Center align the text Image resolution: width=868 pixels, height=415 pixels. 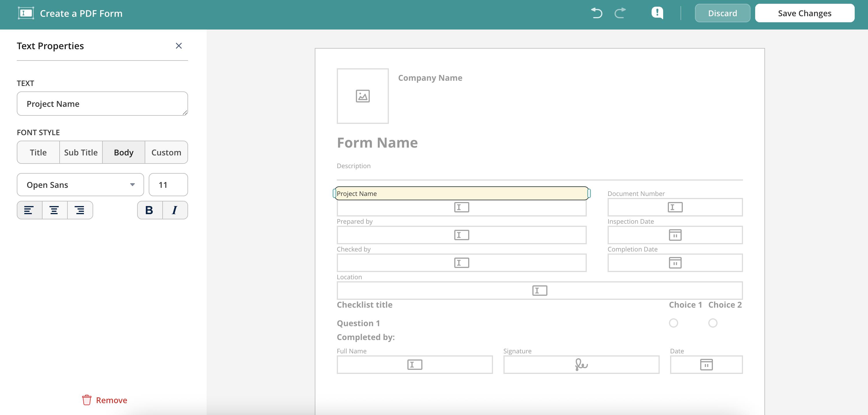(54, 210)
